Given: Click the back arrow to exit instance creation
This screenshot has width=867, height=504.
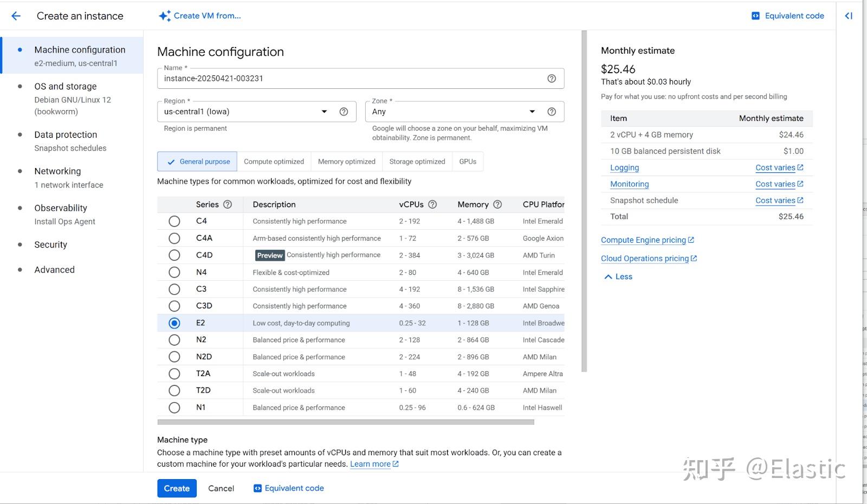Looking at the screenshot, I should point(16,16).
